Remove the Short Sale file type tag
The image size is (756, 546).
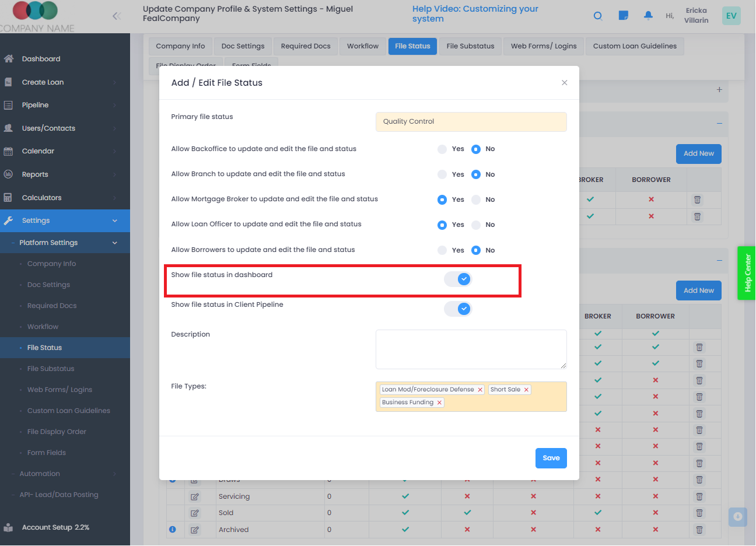click(527, 389)
